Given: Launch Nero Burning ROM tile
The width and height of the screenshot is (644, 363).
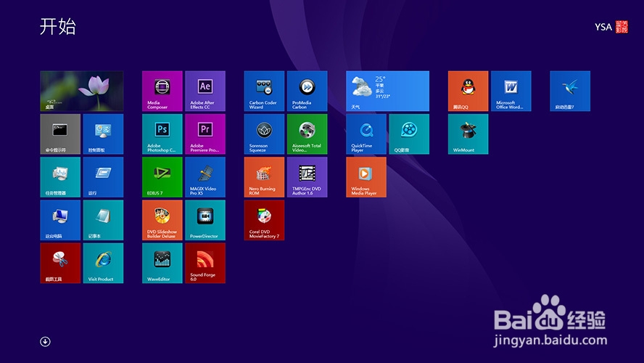Looking at the screenshot, I should click(x=264, y=177).
